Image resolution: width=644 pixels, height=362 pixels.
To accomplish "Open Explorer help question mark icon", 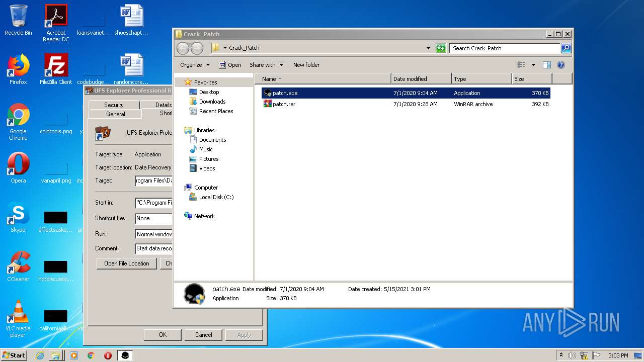I will [x=561, y=65].
